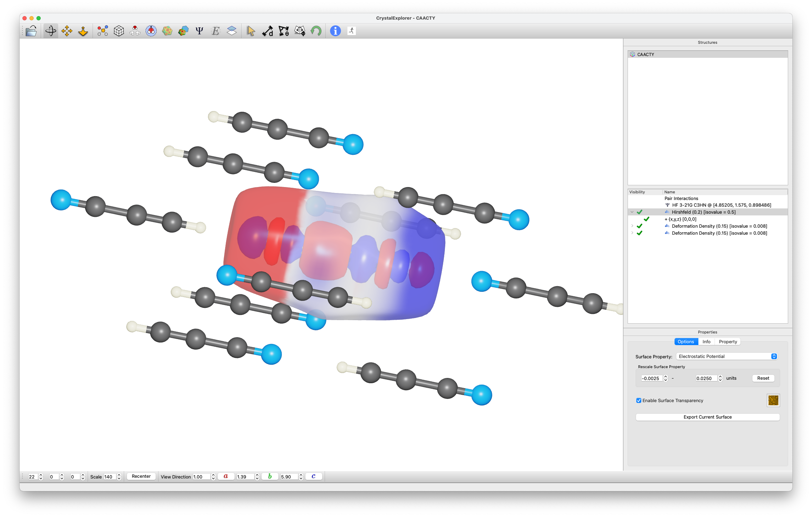Click the orange surface texture swatch
The width and height of the screenshot is (812, 517).
tap(773, 400)
